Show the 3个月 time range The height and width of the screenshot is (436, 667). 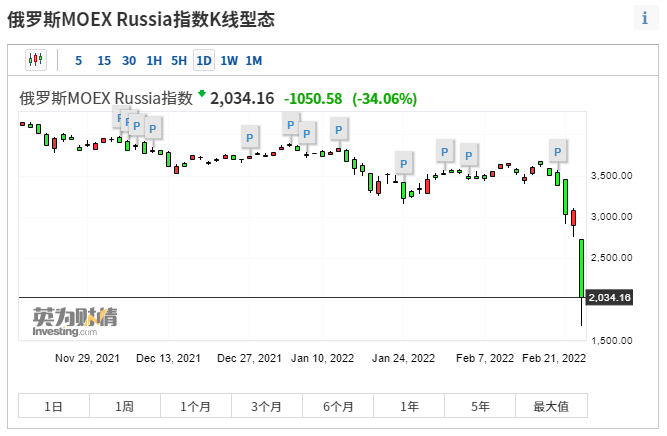pos(267,406)
